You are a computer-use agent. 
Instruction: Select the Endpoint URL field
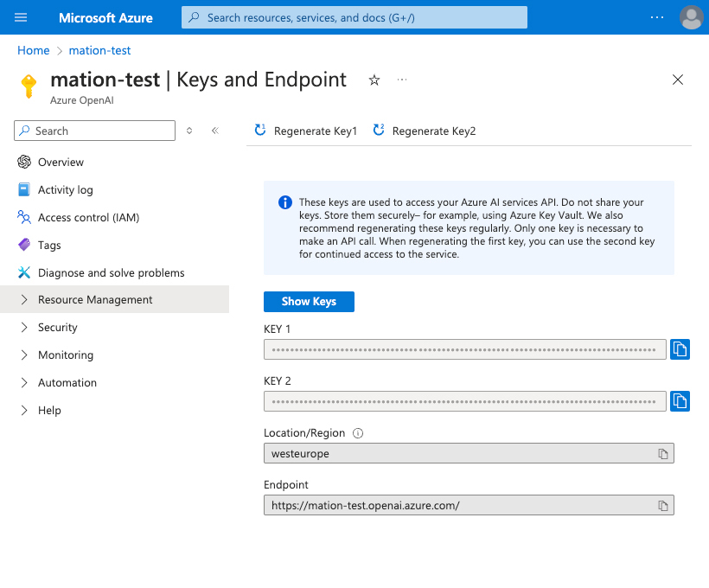[x=469, y=505]
